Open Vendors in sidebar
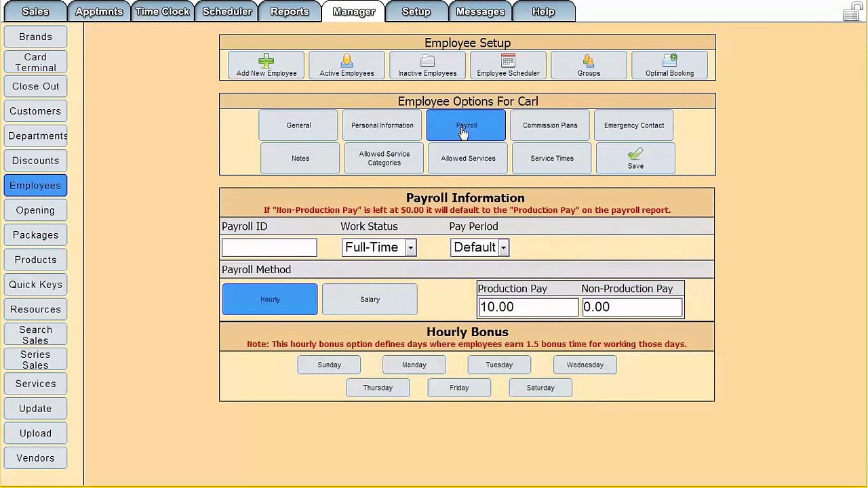This screenshot has width=868, height=488. (35, 459)
